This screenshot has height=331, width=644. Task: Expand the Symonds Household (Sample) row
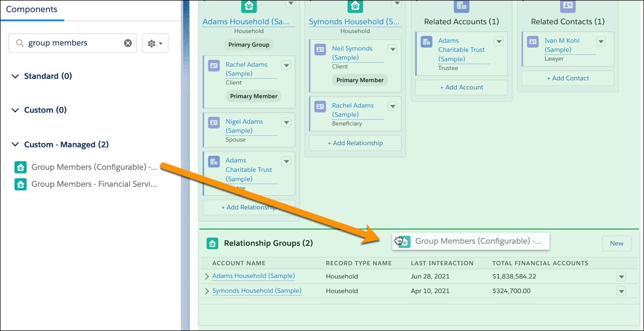coord(207,291)
